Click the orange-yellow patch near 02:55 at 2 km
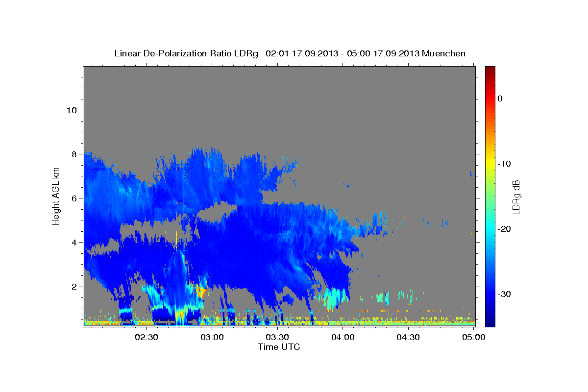The width and height of the screenshot is (588, 392). tap(200, 291)
